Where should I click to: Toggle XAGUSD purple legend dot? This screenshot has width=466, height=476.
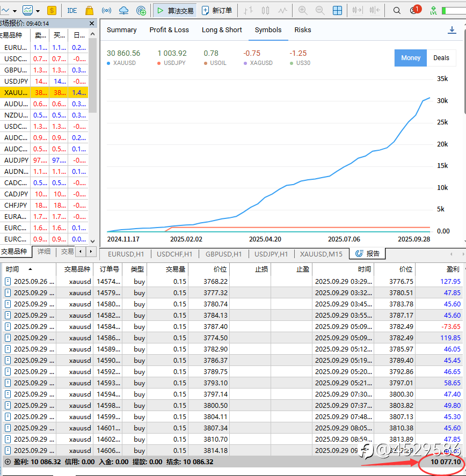245,63
